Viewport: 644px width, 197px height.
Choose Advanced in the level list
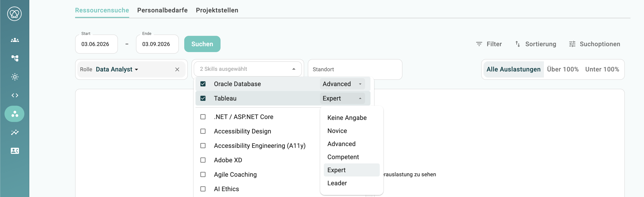pos(352,144)
